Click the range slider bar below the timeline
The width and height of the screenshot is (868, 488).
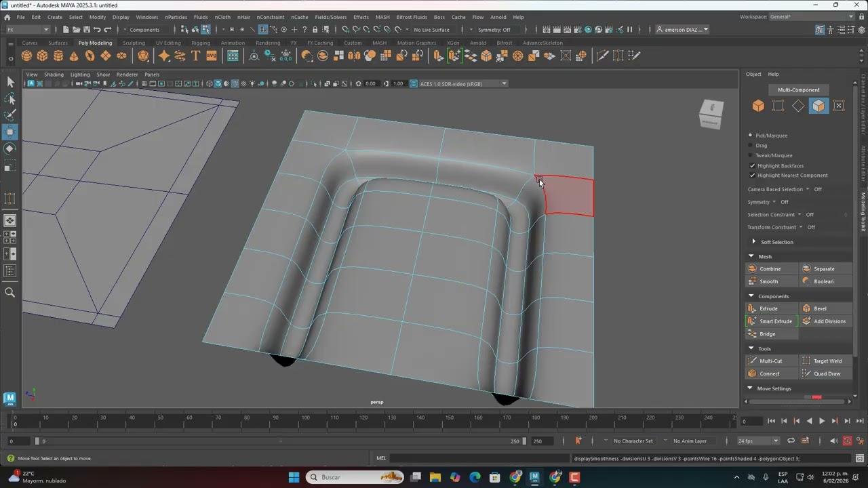[x=279, y=441]
